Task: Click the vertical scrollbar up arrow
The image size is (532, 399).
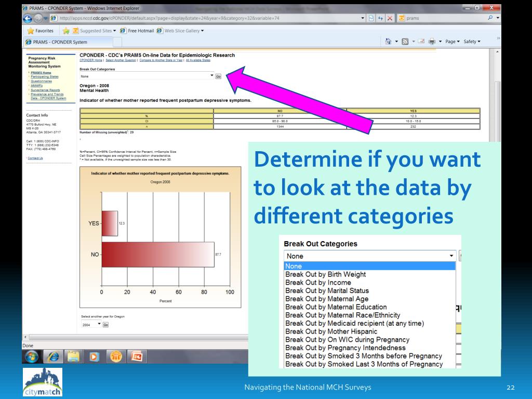Action: coord(497,52)
